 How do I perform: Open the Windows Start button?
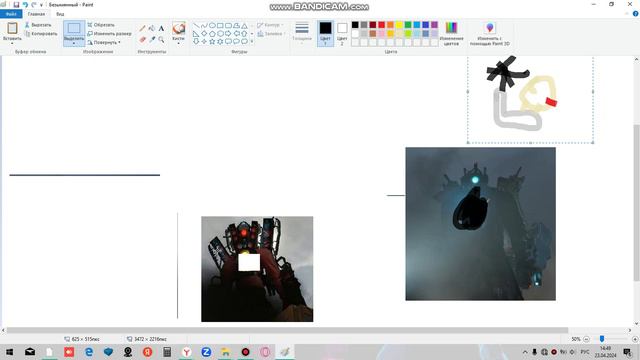point(9,352)
